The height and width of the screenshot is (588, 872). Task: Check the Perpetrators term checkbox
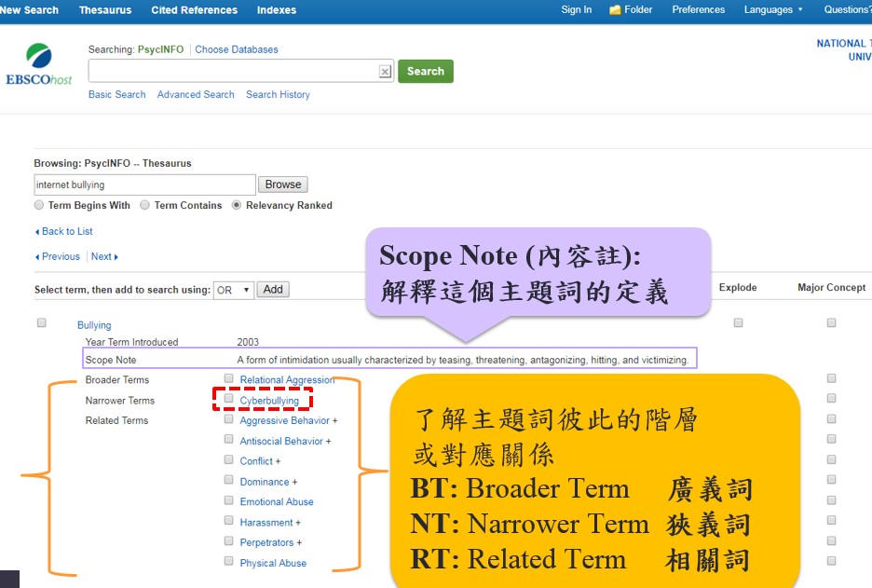(x=228, y=540)
